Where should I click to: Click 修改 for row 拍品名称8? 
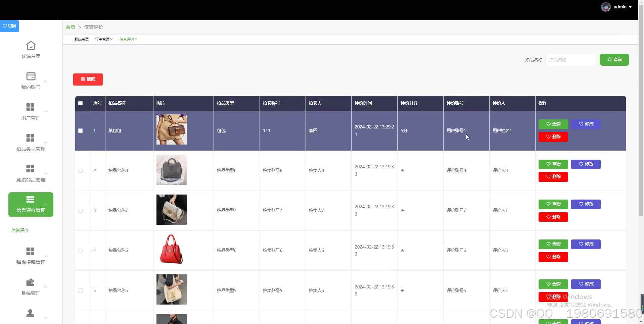click(586, 164)
